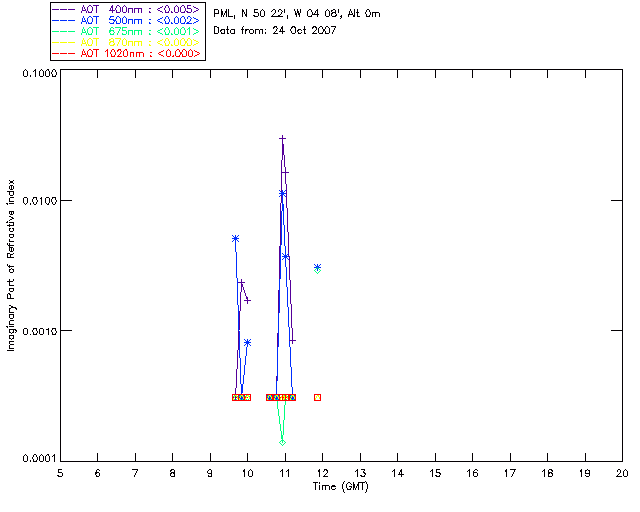Click the AOT 400nm legend entry
Screen dimensions: 640x512
pyautogui.click(x=127, y=9)
